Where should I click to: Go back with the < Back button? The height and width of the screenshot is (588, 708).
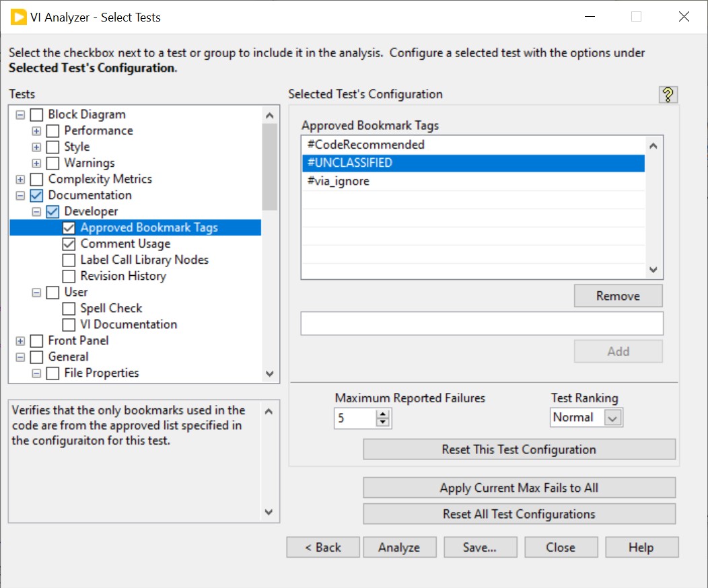(323, 547)
